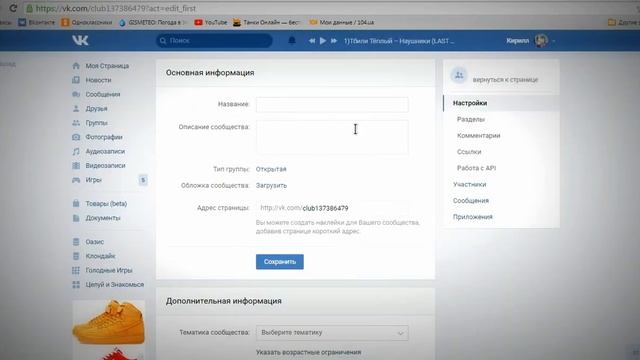
Task: Click Указать возрастные ограничения link
Action: click(x=309, y=352)
